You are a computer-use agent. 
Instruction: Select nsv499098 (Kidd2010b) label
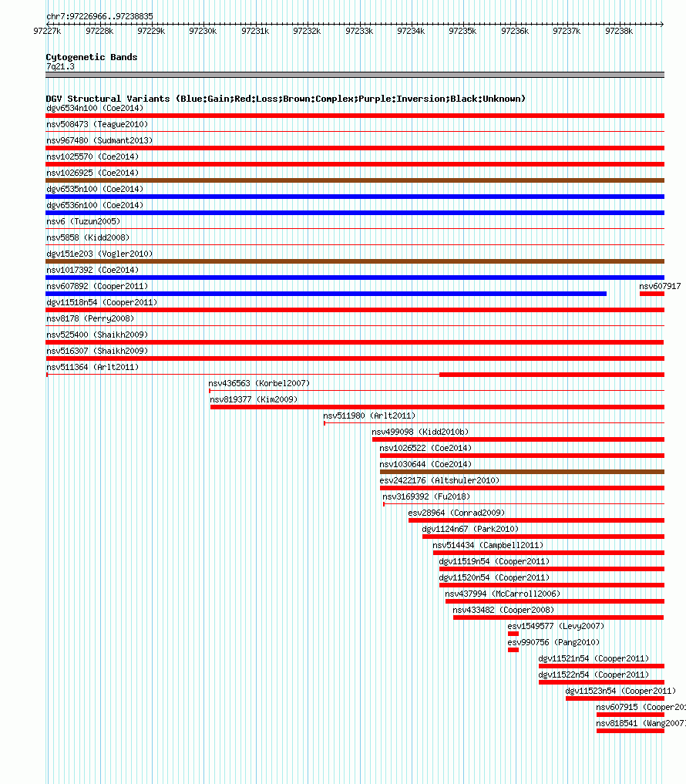(421, 432)
